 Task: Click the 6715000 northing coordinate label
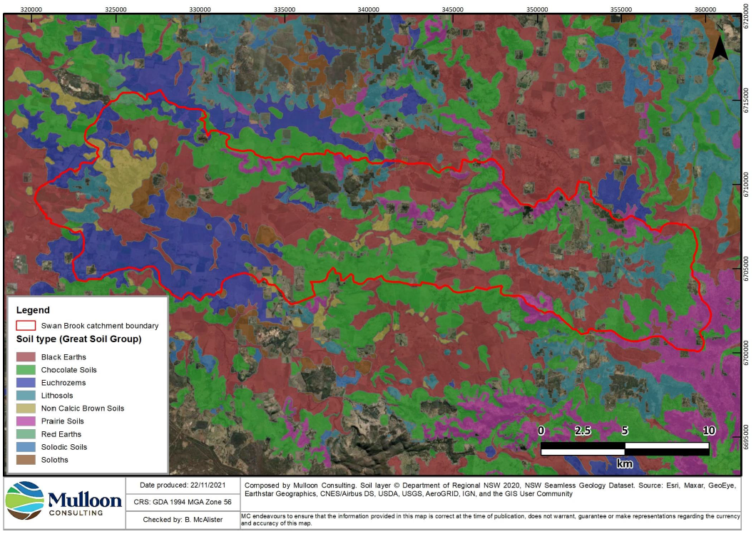coord(747,101)
